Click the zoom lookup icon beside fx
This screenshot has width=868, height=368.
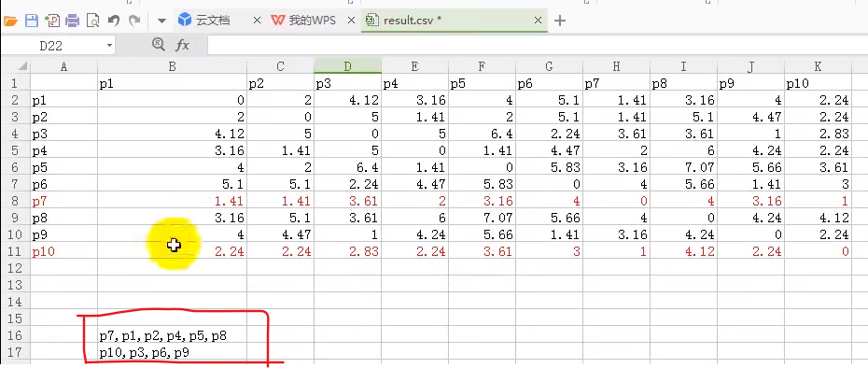tap(159, 45)
